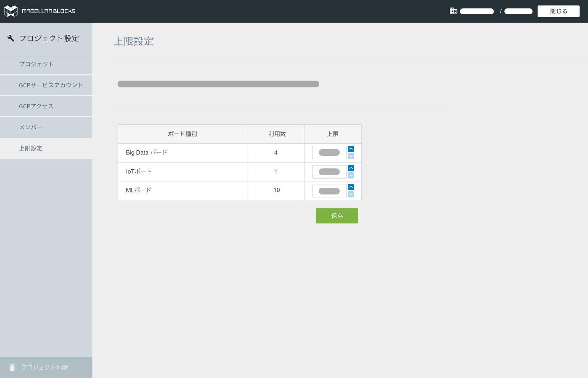Image resolution: width=588 pixels, height=378 pixels.
Task: Increase the MLボード limit
Action: click(351, 187)
